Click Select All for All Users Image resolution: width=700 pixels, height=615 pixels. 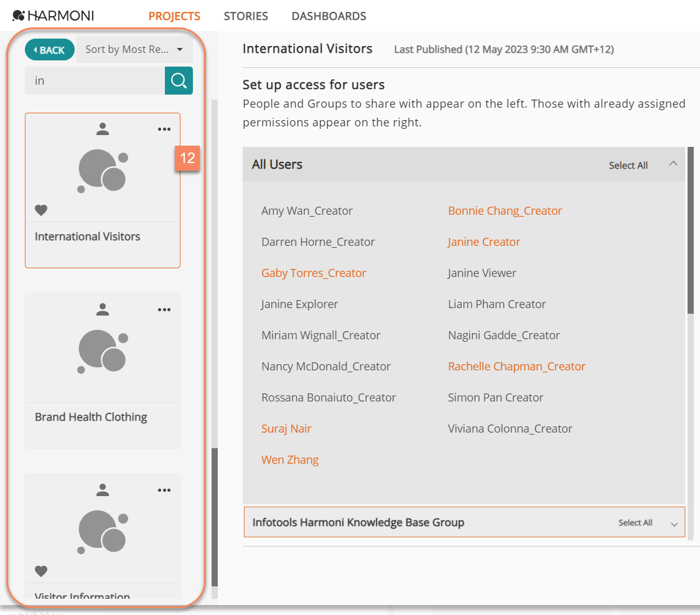point(628,166)
